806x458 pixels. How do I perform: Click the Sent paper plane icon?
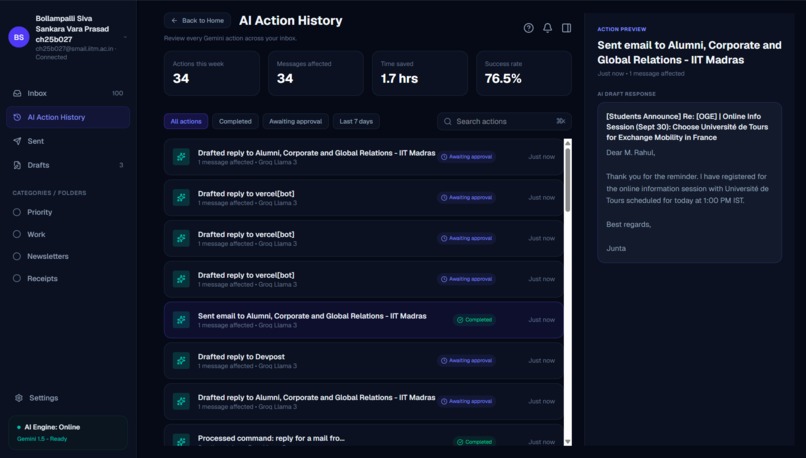click(x=17, y=141)
